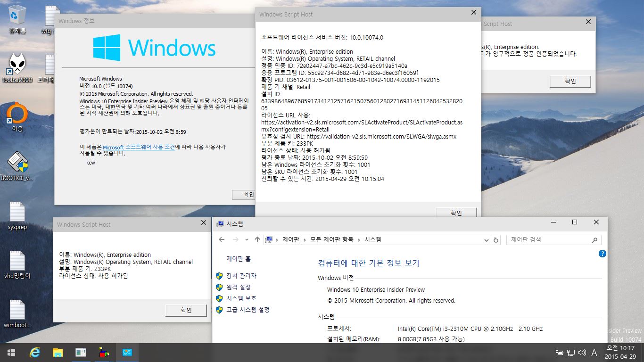Image resolution: width=644 pixels, height=362 pixels.
Task: Click shield icon beside 장치 관리자
Action: point(219,276)
